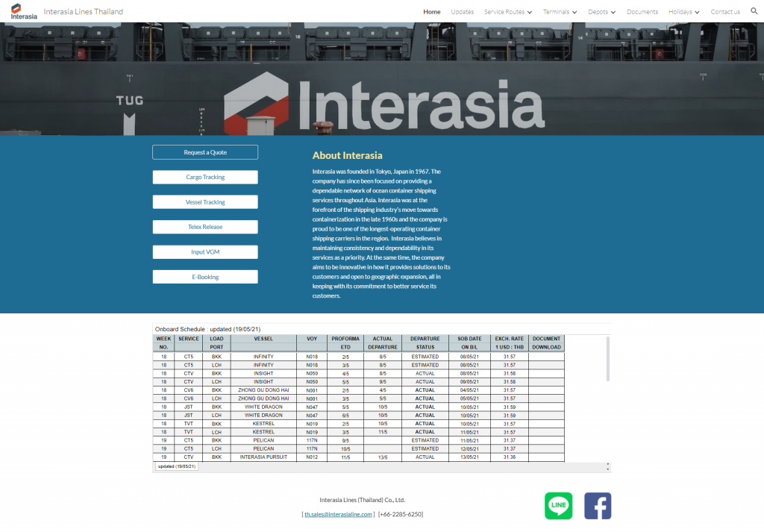Click the schedule table vertical scrollbar

tap(607, 359)
